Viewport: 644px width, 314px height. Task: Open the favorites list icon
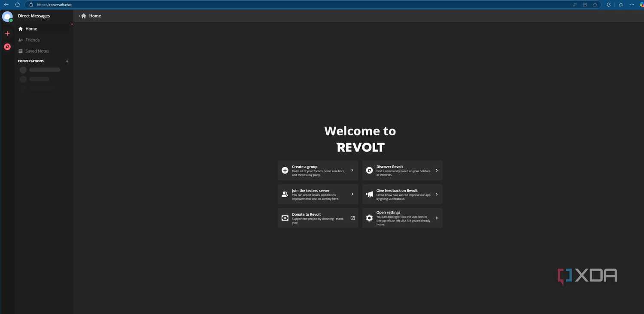coord(621,5)
